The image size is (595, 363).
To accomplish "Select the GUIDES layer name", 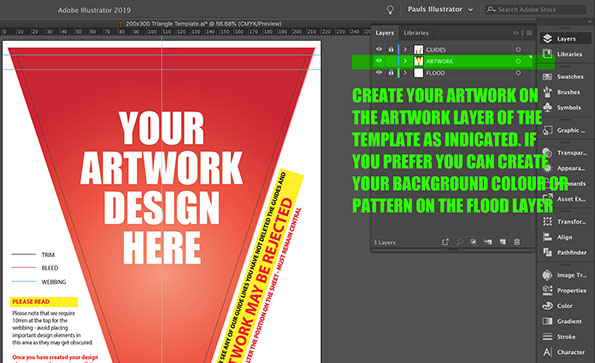I will 436,50.
